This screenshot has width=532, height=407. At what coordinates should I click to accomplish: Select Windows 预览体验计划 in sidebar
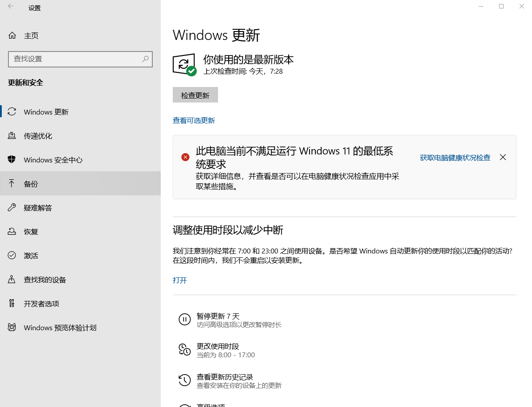pyautogui.click(x=60, y=328)
